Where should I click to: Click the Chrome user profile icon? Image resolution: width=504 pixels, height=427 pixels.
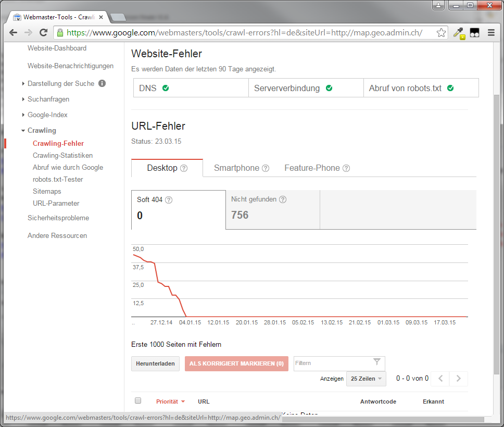(x=438, y=5)
